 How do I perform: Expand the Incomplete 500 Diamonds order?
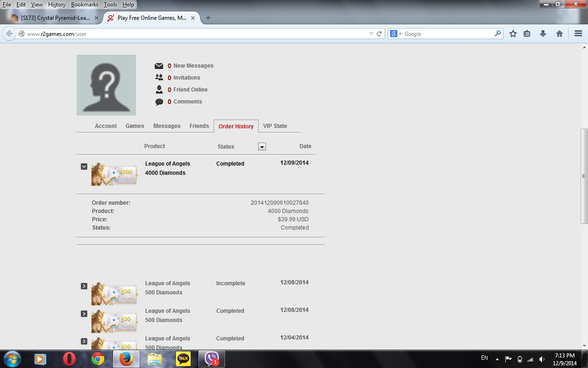(84, 286)
